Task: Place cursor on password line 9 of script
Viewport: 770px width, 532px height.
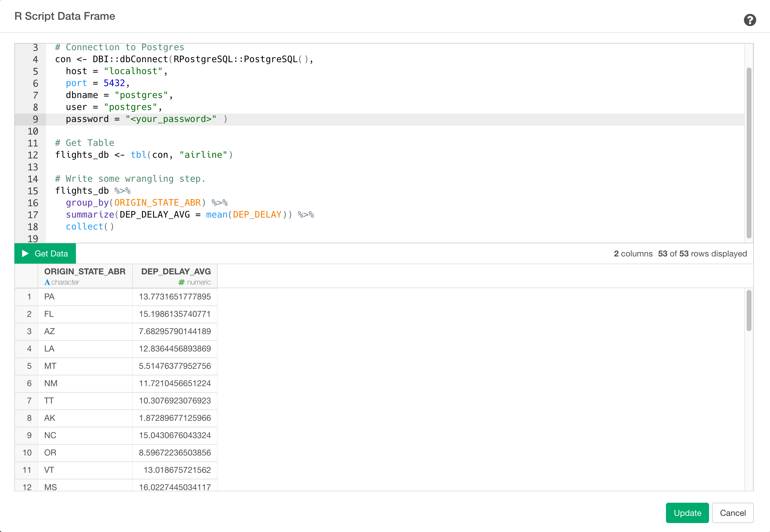Action: coord(395,119)
